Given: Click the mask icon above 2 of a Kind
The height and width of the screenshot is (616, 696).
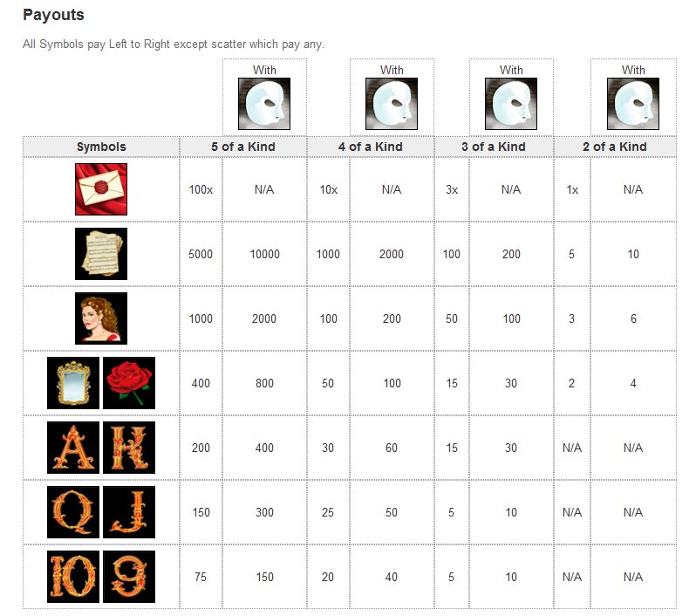Looking at the screenshot, I should point(633,104).
